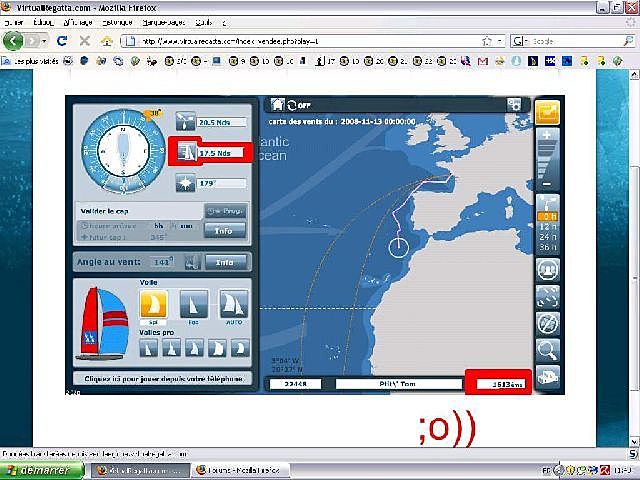The width and height of the screenshot is (640, 480).
Task: Select the Auto sail mode
Action: pyautogui.click(x=234, y=304)
